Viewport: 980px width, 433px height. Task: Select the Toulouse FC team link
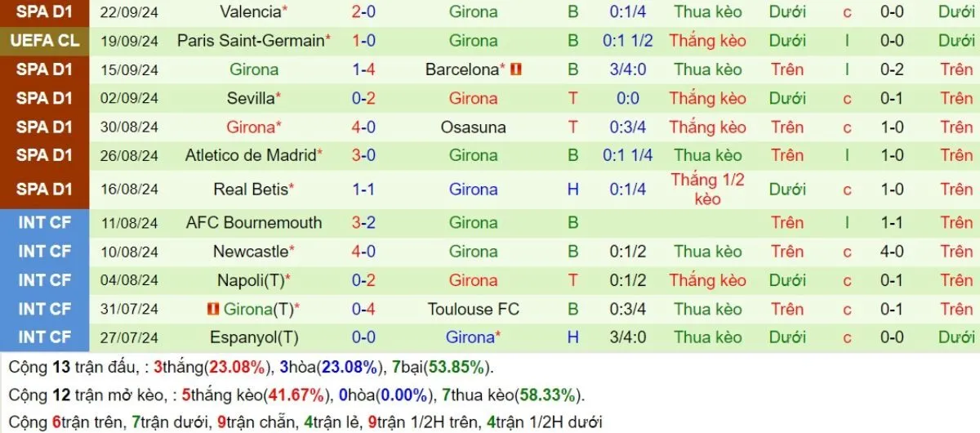coord(473,309)
